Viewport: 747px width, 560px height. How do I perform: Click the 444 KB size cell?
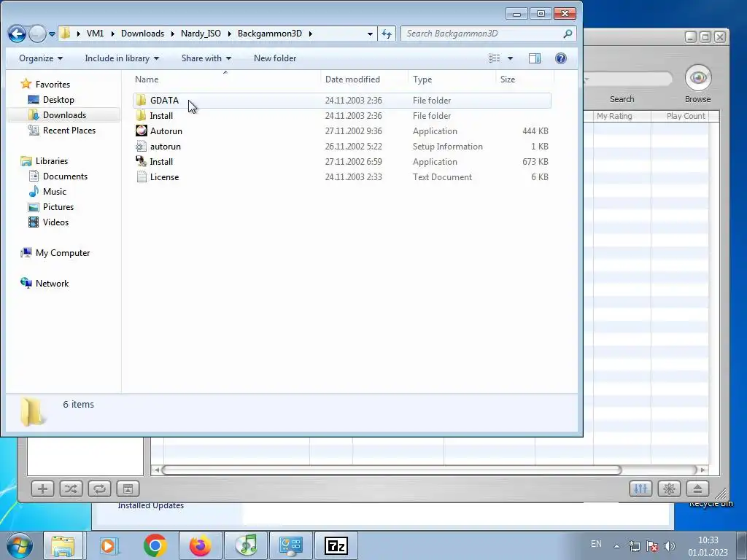[535, 131]
